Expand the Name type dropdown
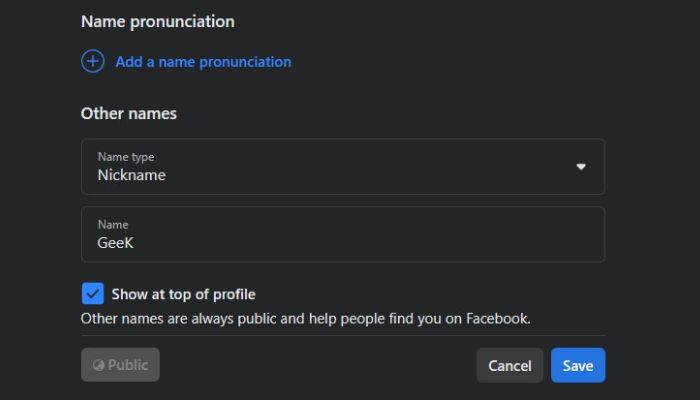The width and height of the screenshot is (700, 400). click(342, 166)
